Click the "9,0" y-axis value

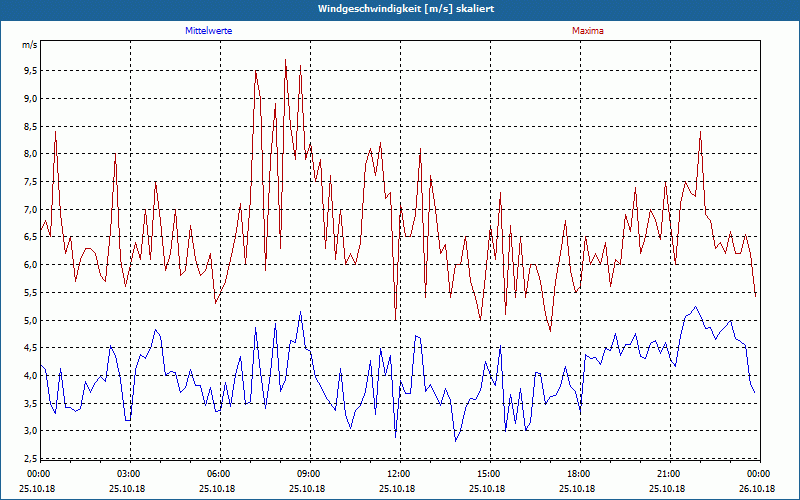coord(31,98)
